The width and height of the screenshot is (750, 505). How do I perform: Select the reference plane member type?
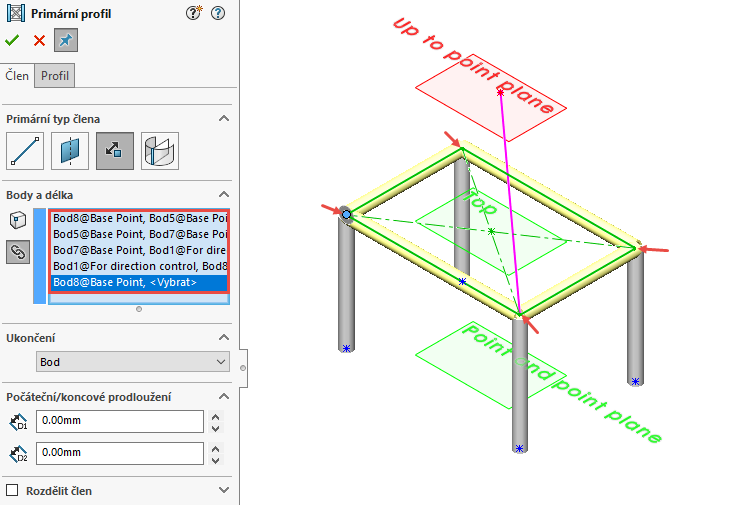coord(70,151)
